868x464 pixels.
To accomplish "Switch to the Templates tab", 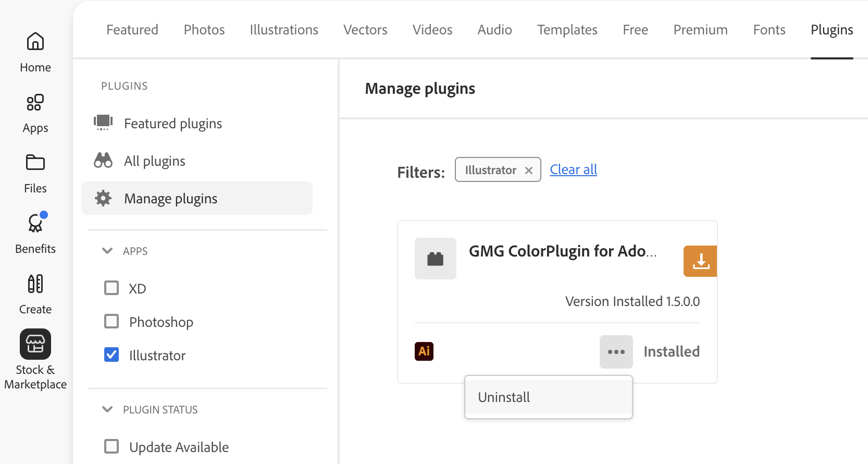I will click(x=567, y=30).
